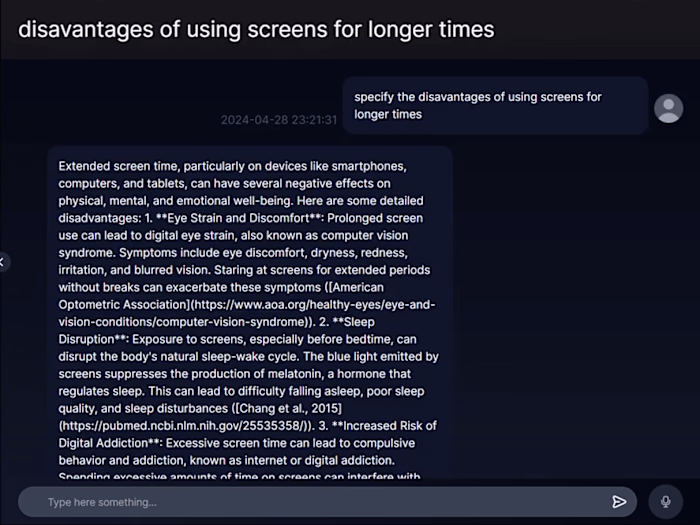The image size is (700, 525).
Task: Click 'Increased Risk of Digital Addiction' heading
Action: [248, 434]
